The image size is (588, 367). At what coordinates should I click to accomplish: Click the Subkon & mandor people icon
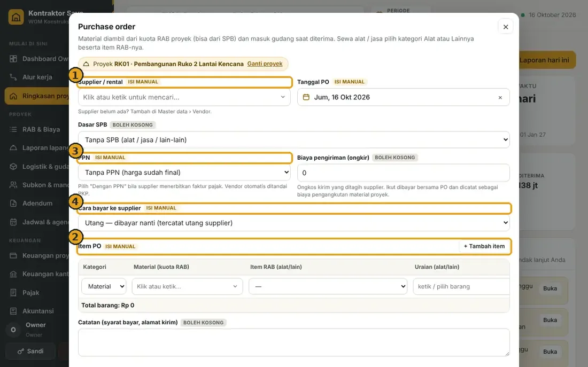(x=13, y=185)
